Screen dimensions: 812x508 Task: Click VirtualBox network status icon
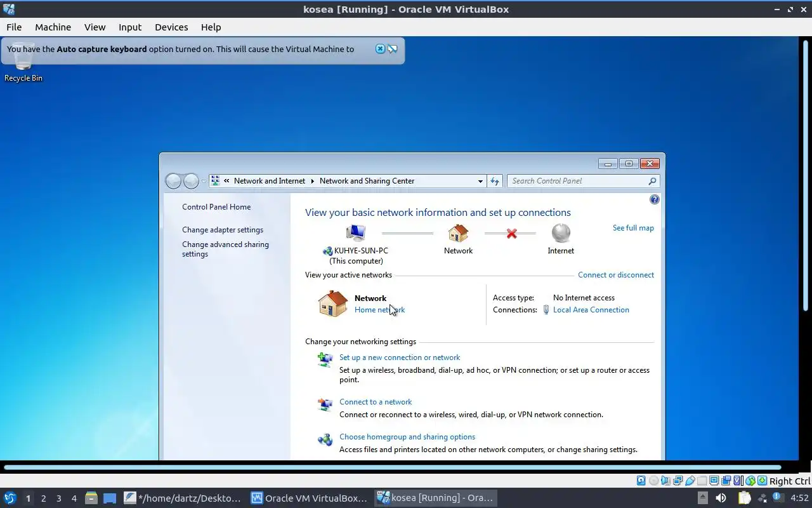point(678,481)
